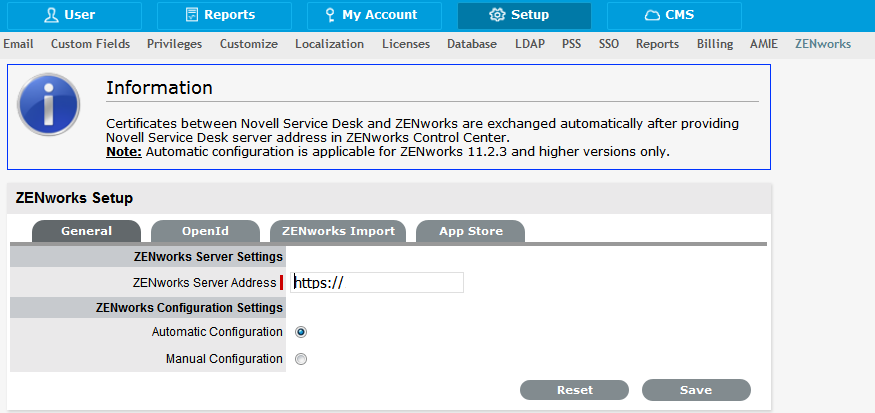875x413 pixels.
Task: Focus the ZENworks Server Address field
Action: point(377,283)
